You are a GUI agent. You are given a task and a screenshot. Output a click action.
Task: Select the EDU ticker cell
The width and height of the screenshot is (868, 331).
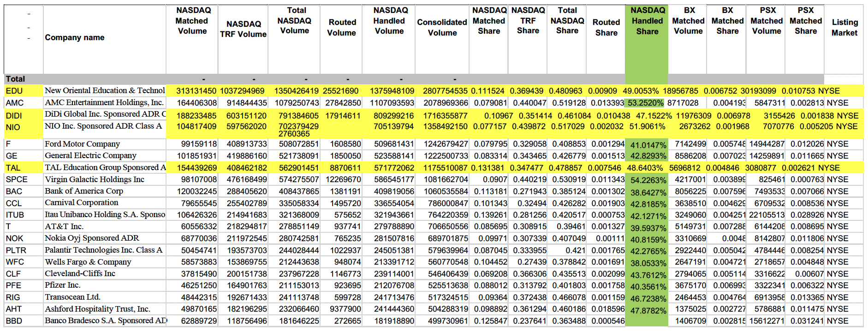[x=14, y=91]
